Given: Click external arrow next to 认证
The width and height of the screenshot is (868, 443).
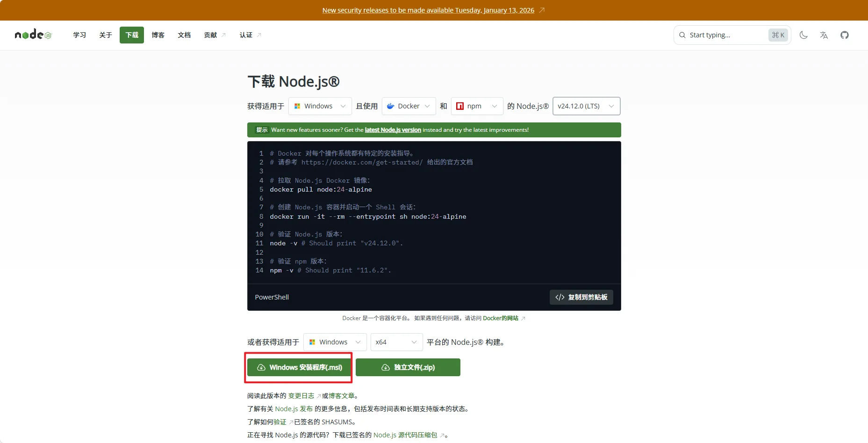Looking at the screenshot, I should click(x=259, y=35).
